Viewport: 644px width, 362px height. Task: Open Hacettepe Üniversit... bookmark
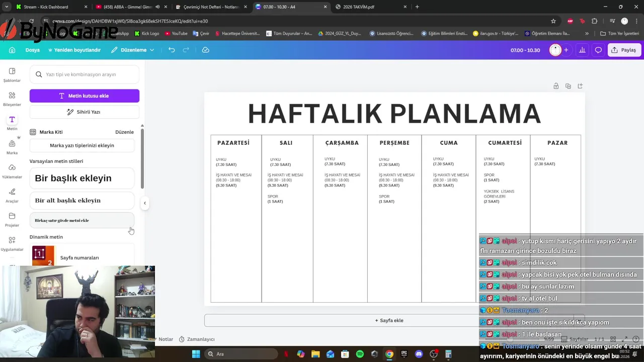point(237,34)
